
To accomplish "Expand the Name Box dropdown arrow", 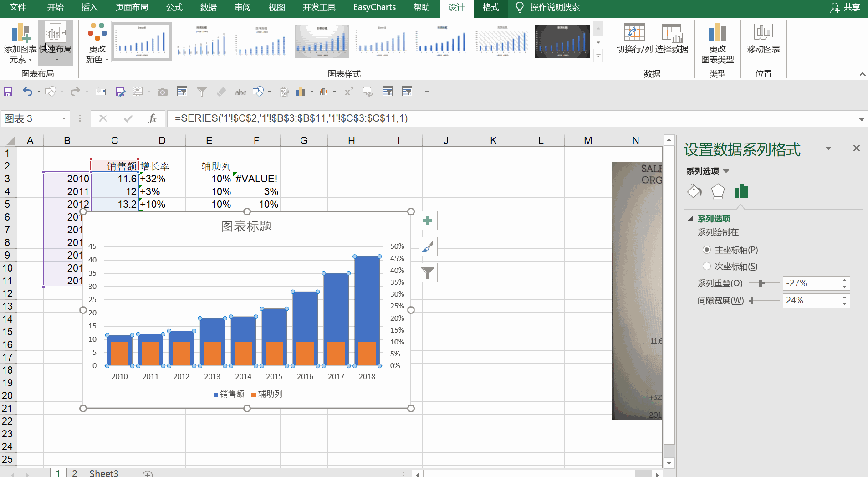I will tap(64, 119).
